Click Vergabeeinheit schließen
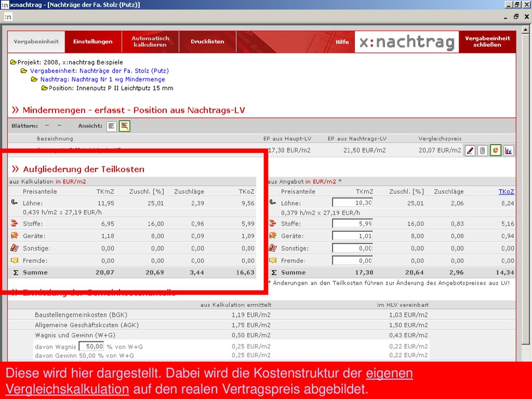532x399 pixels. (487, 42)
